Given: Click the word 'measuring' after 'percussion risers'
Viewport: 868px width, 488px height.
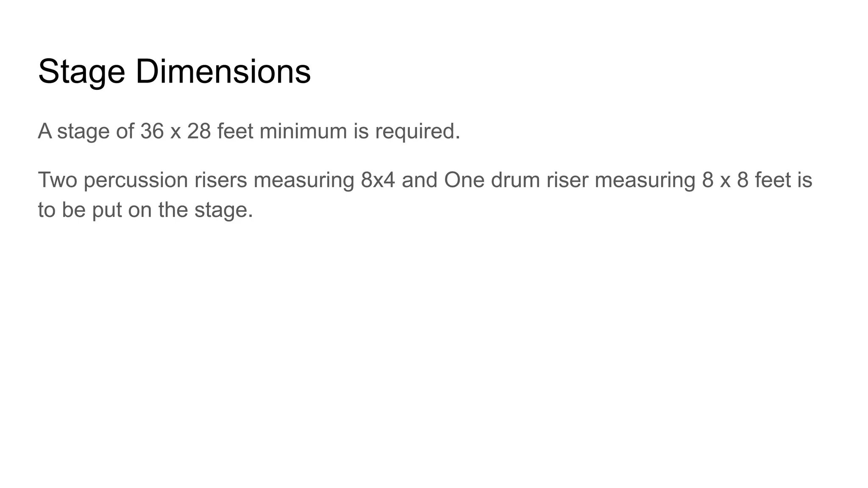Looking at the screenshot, I should pos(304,180).
